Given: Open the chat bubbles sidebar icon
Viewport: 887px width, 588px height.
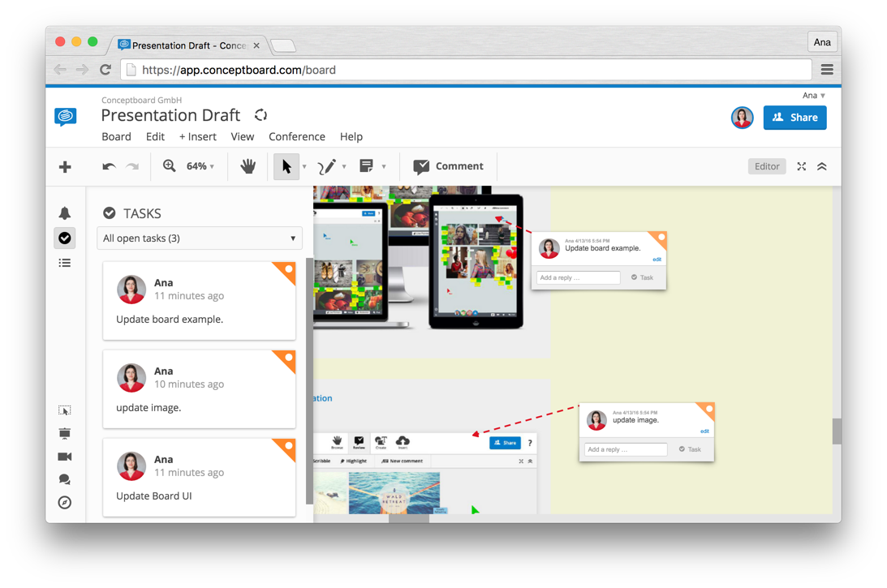Looking at the screenshot, I should (x=65, y=479).
